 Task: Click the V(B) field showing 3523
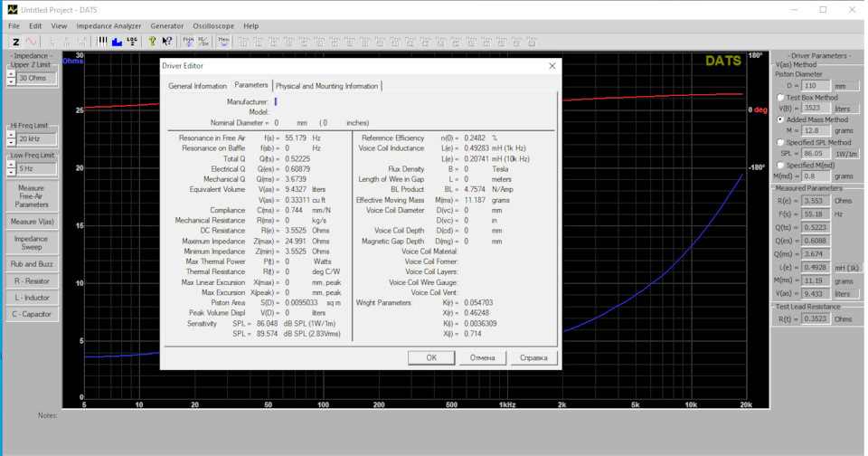pyautogui.click(x=816, y=109)
